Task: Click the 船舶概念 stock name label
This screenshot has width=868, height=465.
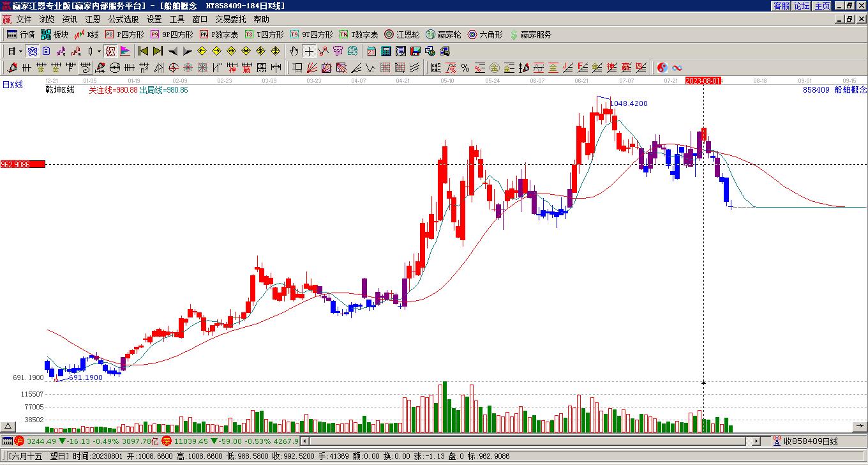Action: (851, 90)
